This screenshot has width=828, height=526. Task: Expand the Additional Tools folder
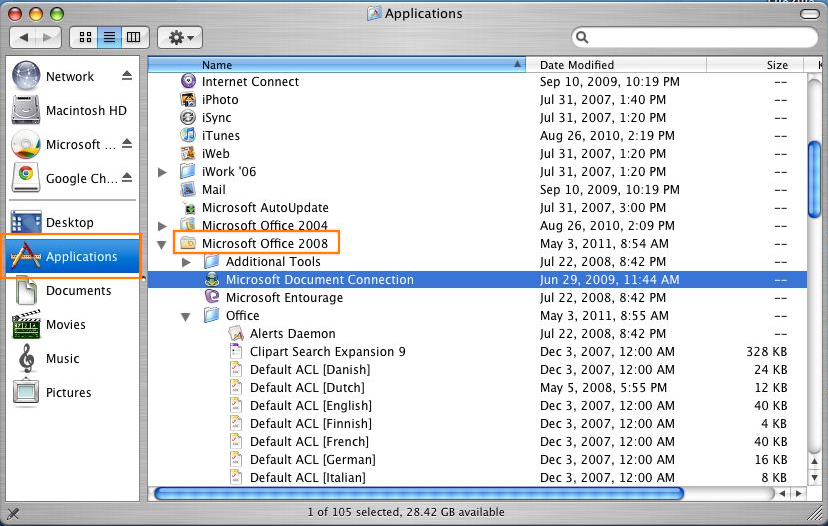(186, 262)
